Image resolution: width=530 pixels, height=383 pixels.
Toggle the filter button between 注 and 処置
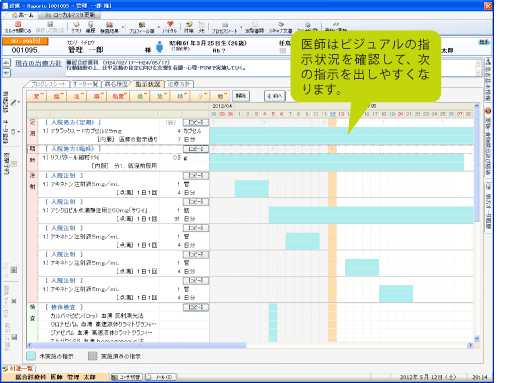coord(97,96)
